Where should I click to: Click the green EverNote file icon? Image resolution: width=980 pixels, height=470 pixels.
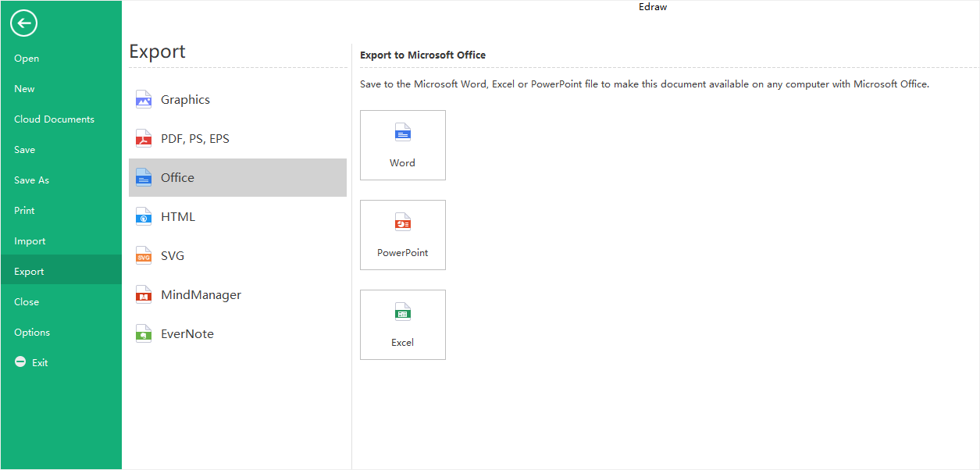coord(144,333)
